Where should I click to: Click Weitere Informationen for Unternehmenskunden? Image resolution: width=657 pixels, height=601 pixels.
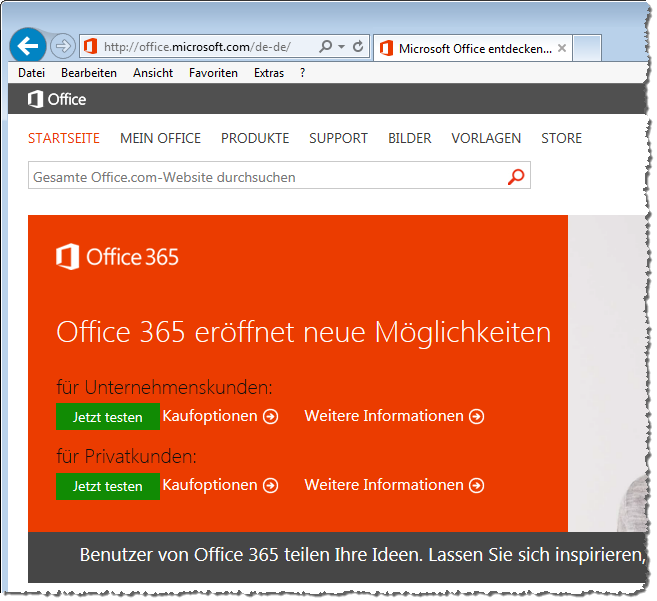tap(394, 416)
